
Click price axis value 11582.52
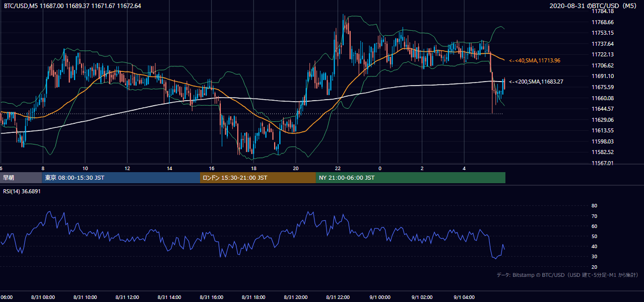tap(602, 152)
